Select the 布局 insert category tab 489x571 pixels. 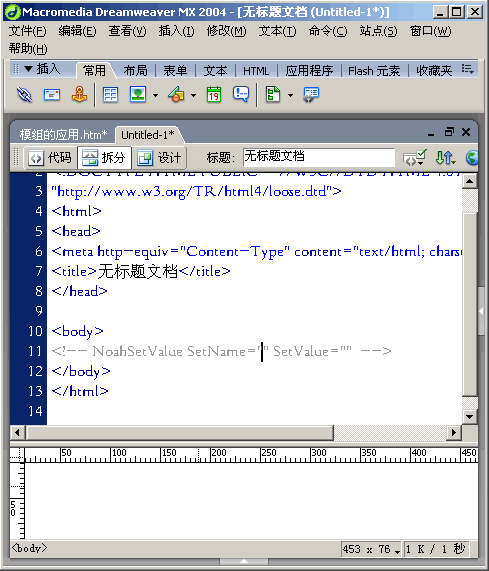(135, 71)
